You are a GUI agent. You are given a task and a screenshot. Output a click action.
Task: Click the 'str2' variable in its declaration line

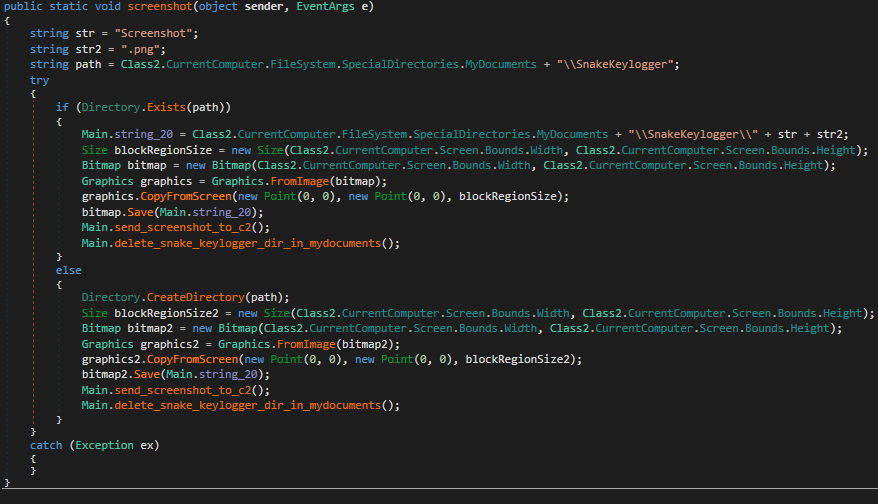pyautogui.click(x=88, y=49)
